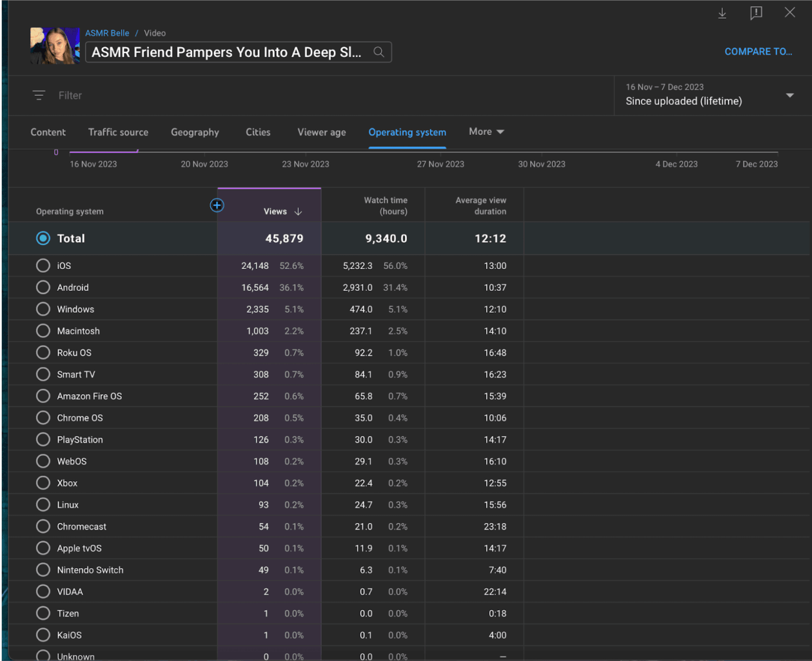
Task: Expand the More tabs dropdown
Action: [x=486, y=132]
